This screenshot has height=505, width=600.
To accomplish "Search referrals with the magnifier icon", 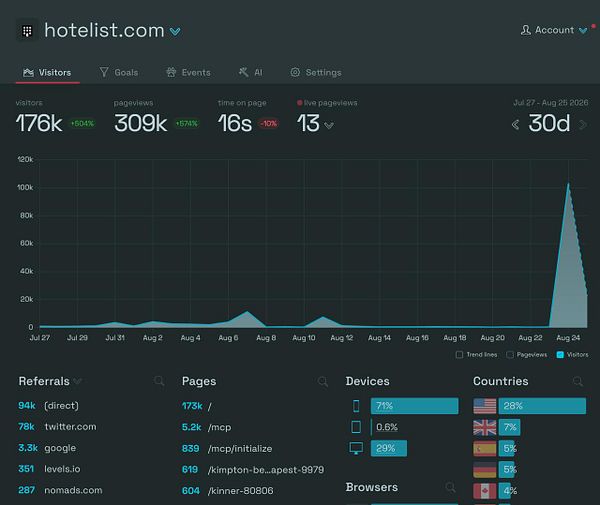I will point(159,381).
